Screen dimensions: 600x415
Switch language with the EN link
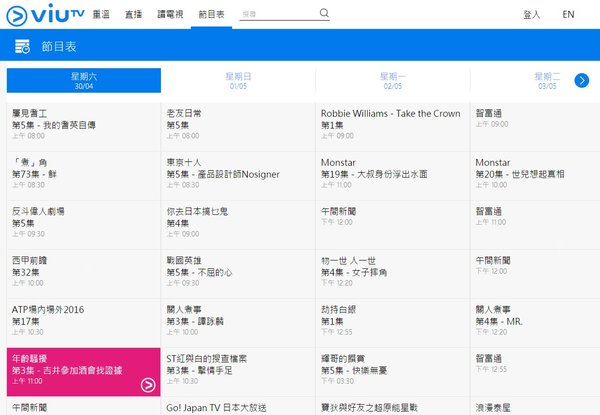pos(568,15)
